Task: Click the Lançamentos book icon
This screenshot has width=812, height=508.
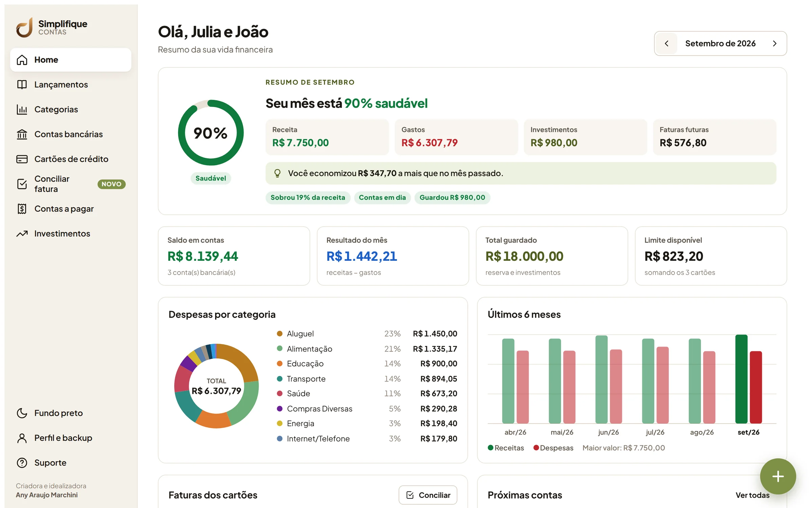Action: pyautogui.click(x=22, y=85)
